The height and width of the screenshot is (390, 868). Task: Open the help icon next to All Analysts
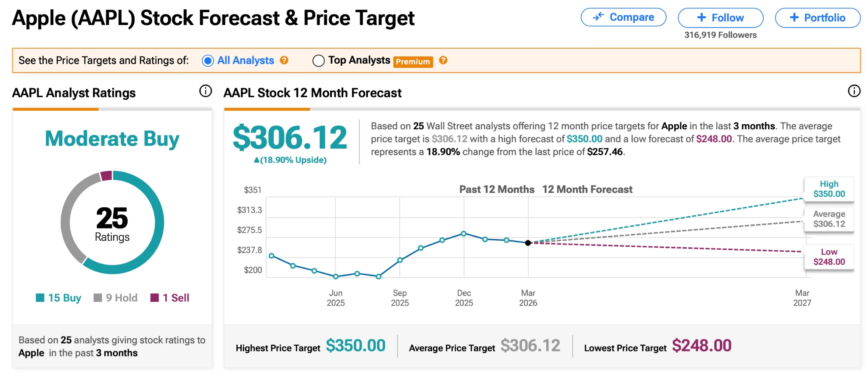point(285,61)
